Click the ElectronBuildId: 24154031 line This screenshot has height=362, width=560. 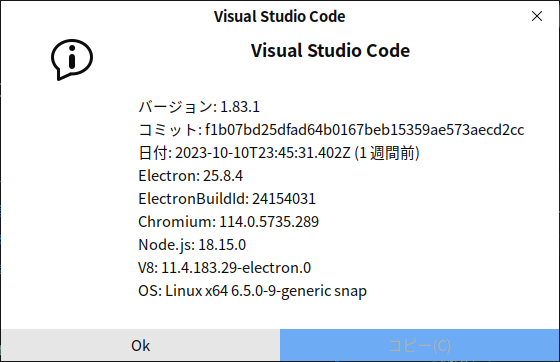227,199
